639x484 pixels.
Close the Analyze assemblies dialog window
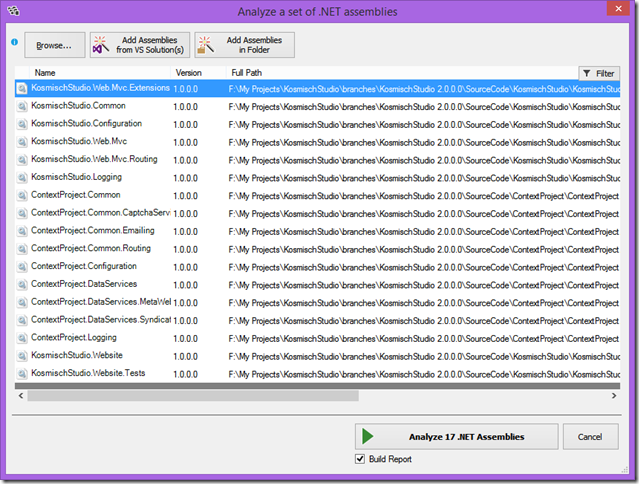[618, 9]
